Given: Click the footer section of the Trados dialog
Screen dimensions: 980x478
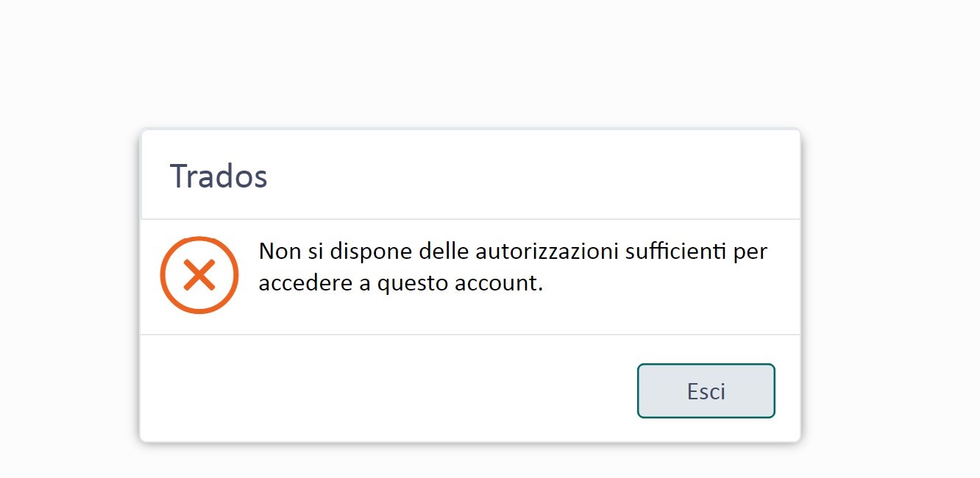Looking at the screenshot, I should (x=470, y=388).
